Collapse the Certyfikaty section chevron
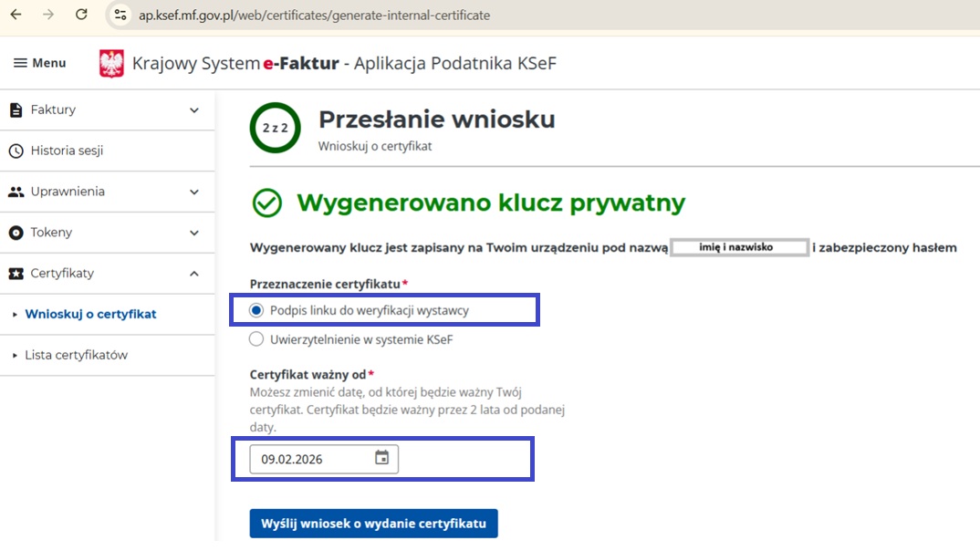This screenshot has width=980, height=551. click(194, 274)
